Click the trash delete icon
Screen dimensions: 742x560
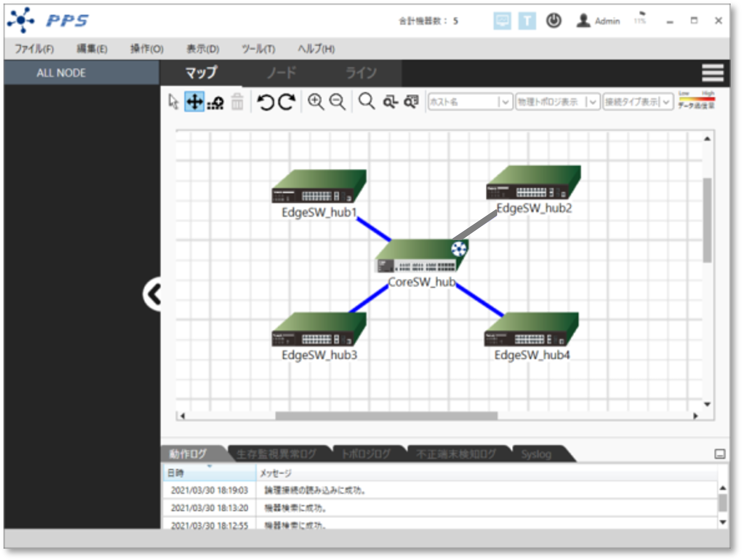pyautogui.click(x=237, y=102)
